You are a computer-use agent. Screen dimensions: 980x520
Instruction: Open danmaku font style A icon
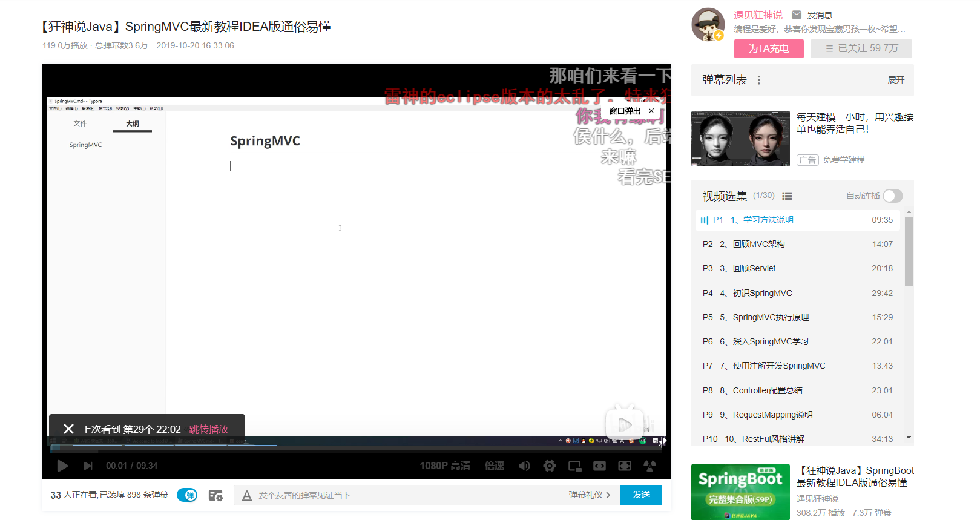click(247, 495)
